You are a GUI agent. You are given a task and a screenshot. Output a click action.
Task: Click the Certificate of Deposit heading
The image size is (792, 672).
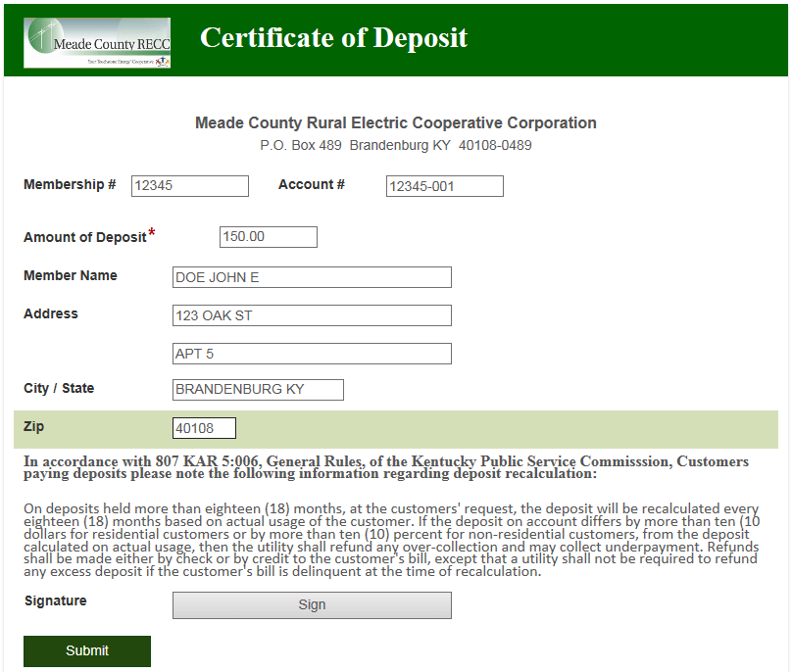coord(333,38)
